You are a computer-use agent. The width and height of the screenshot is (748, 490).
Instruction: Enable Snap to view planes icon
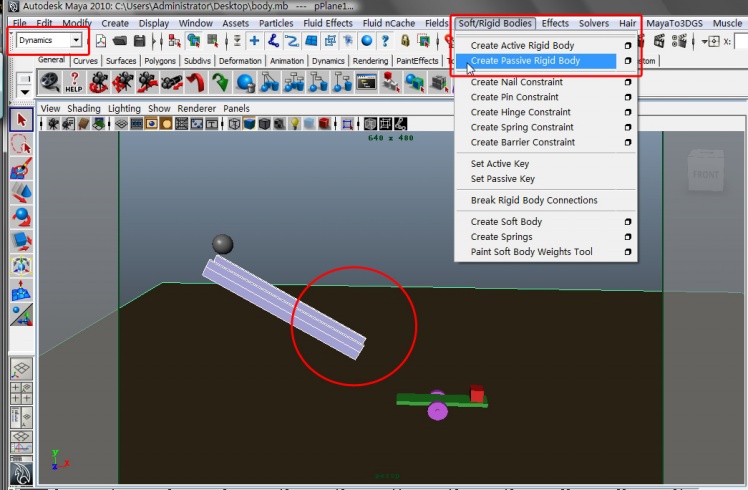click(311, 41)
